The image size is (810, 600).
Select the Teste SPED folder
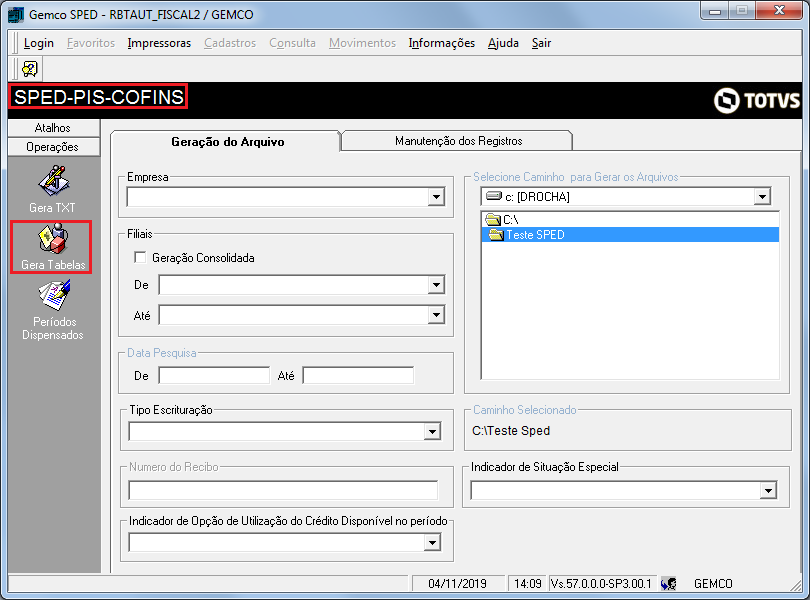[x=630, y=235]
